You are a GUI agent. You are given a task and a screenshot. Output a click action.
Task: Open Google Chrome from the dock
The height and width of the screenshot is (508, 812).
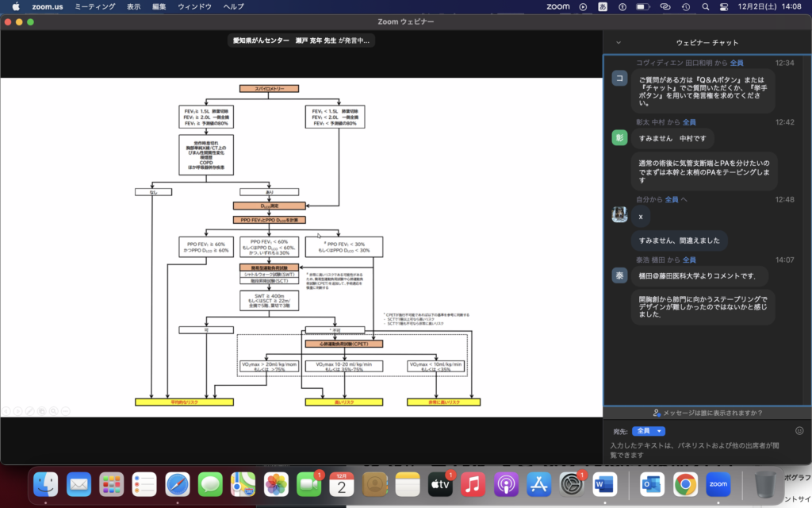(x=685, y=483)
